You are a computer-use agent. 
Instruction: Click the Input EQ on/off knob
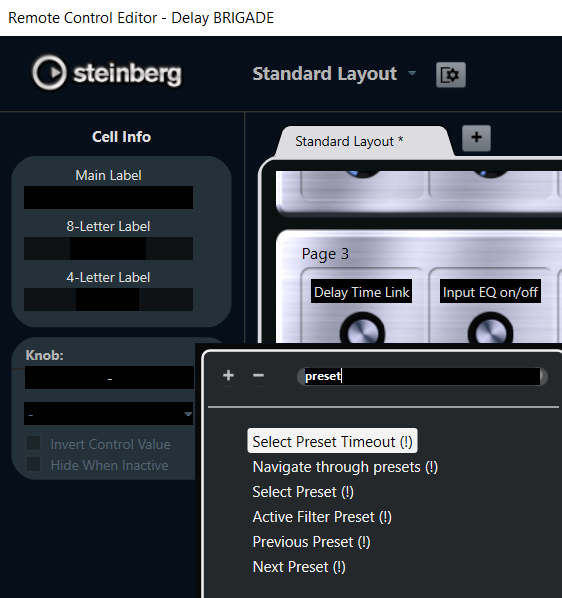(x=490, y=329)
